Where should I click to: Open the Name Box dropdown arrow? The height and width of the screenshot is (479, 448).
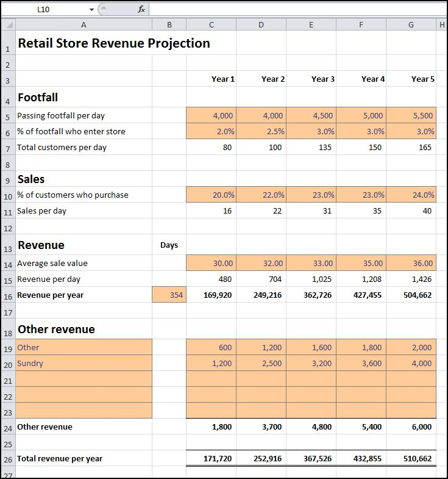(x=91, y=10)
